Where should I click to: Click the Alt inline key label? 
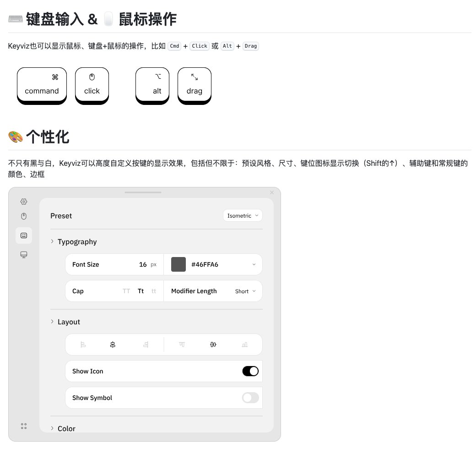(x=227, y=46)
